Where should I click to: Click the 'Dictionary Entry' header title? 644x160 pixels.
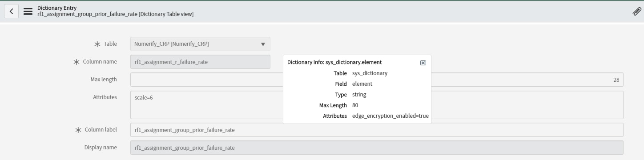coord(57,8)
